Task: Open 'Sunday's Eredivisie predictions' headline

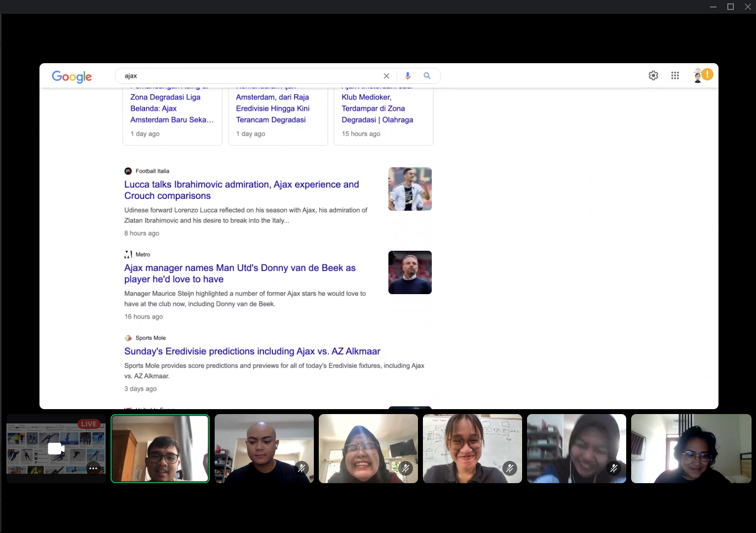Action: click(x=252, y=351)
